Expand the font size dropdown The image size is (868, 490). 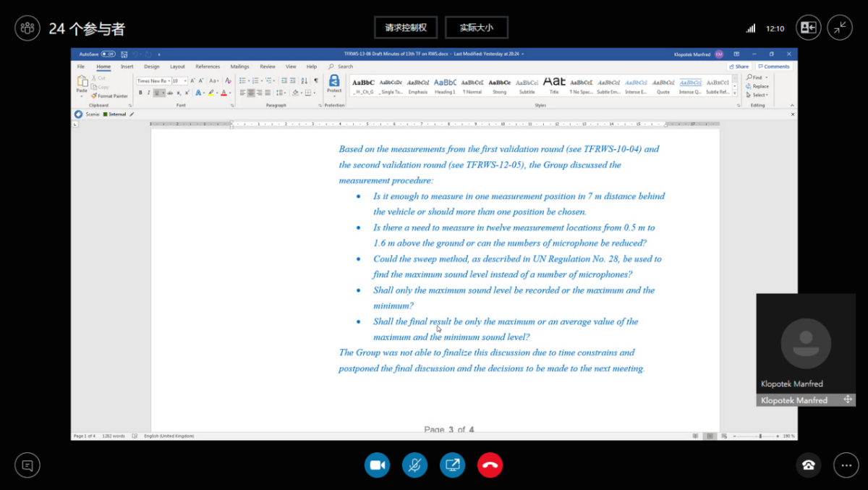(x=185, y=81)
